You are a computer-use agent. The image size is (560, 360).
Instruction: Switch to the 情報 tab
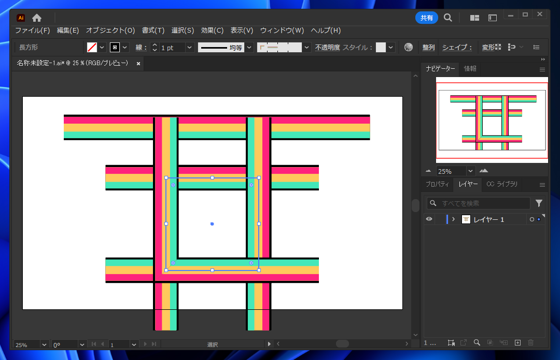pyautogui.click(x=470, y=69)
